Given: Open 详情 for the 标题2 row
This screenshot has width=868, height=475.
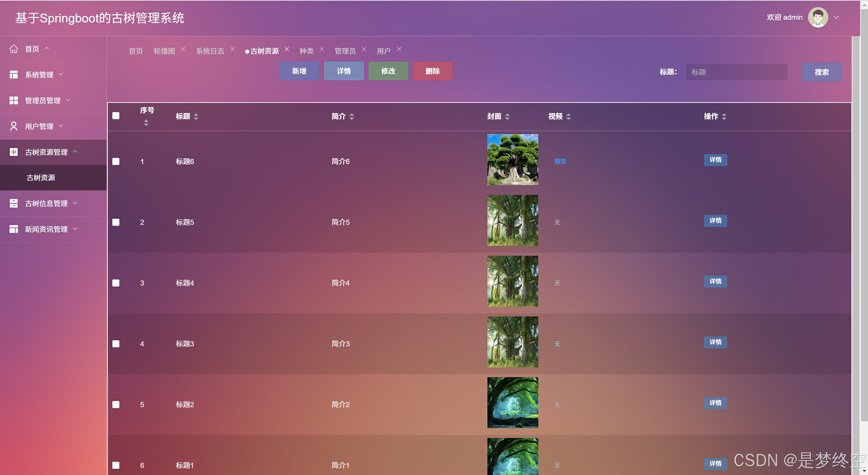Looking at the screenshot, I should pos(715,403).
